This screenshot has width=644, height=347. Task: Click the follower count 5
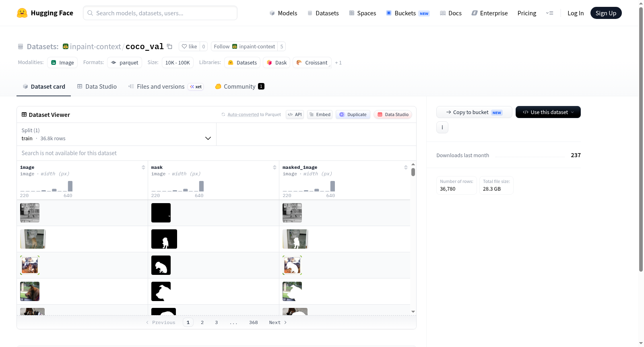(x=282, y=46)
